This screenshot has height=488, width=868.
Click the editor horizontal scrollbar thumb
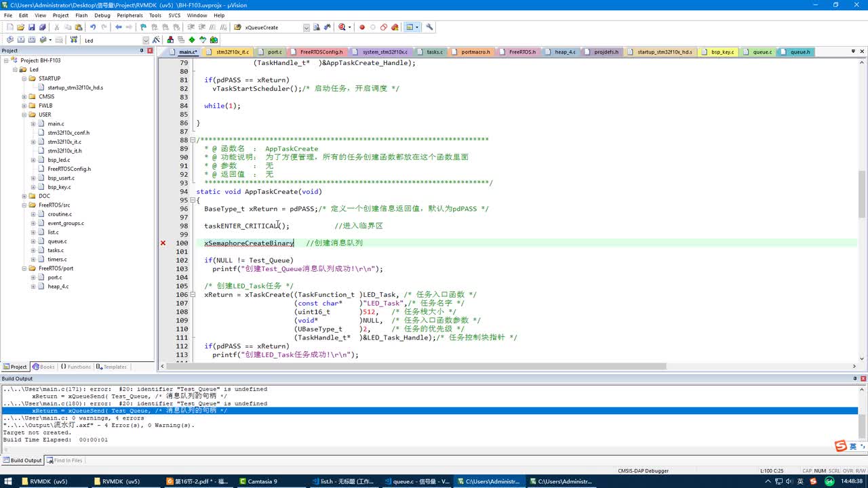tap(418, 367)
